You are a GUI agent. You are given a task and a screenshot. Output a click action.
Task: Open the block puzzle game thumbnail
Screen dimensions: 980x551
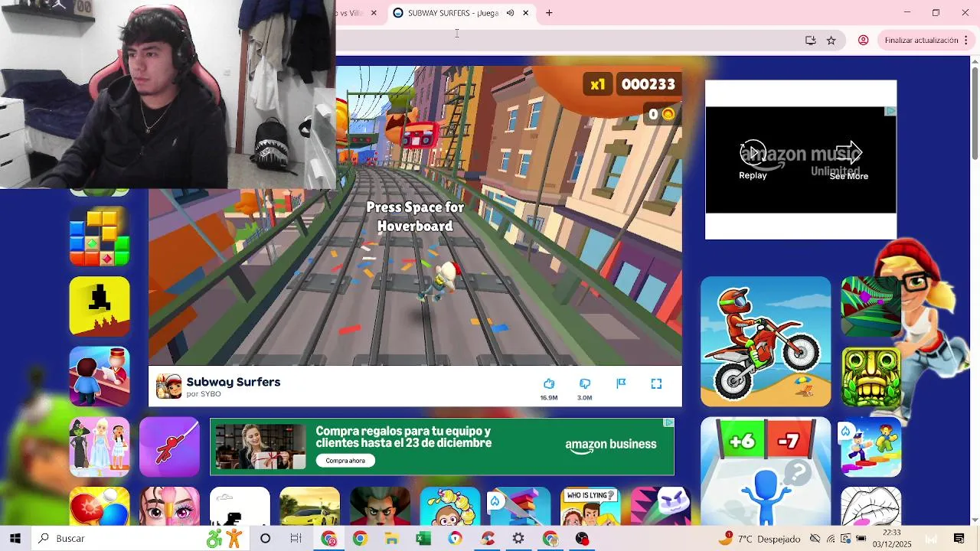(x=100, y=236)
